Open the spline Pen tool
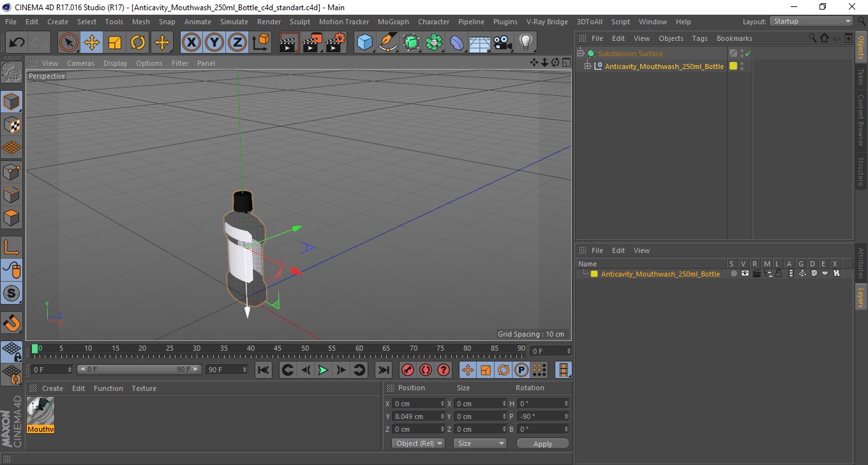This screenshot has height=465, width=868. click(388, 43)
